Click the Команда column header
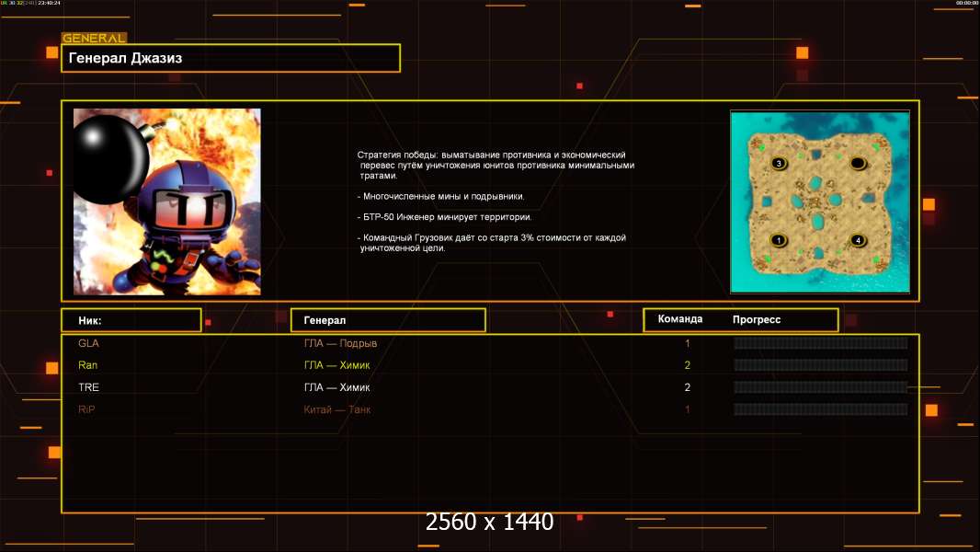Viewport: 980px width, 552px height. pyautogui.click(x=680, y=319)
